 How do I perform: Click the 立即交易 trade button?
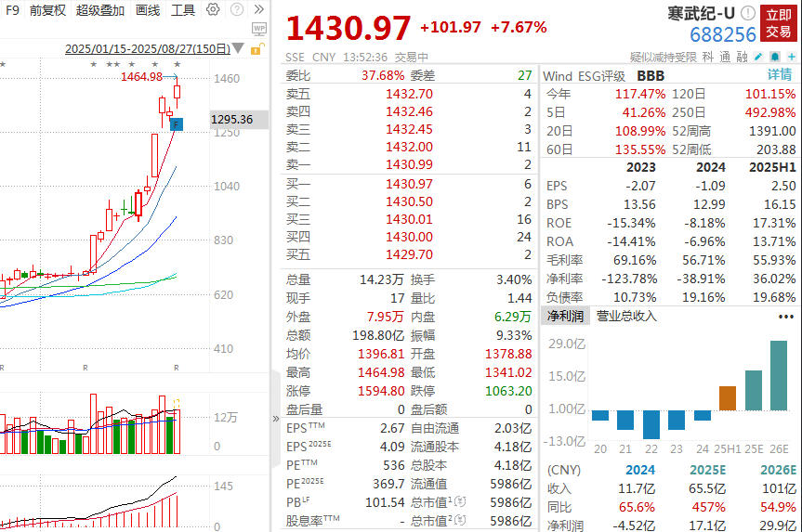pos(779,23)
